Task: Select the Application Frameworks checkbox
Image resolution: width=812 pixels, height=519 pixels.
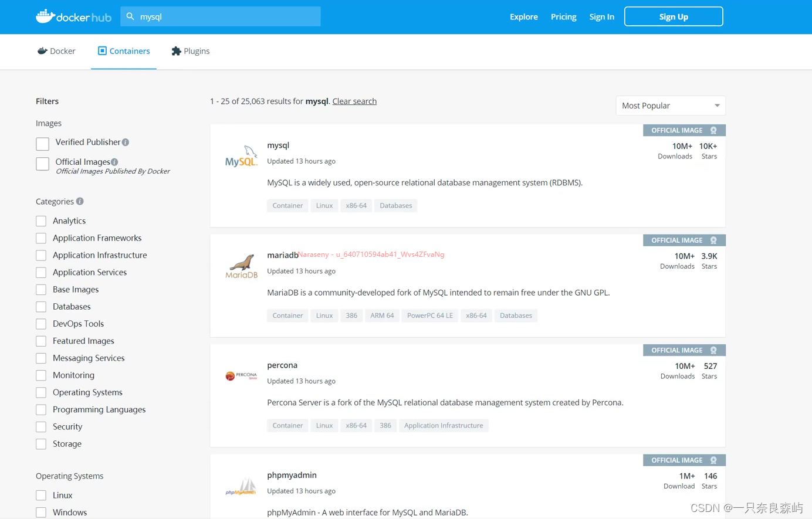Action: tap(41, 238)
